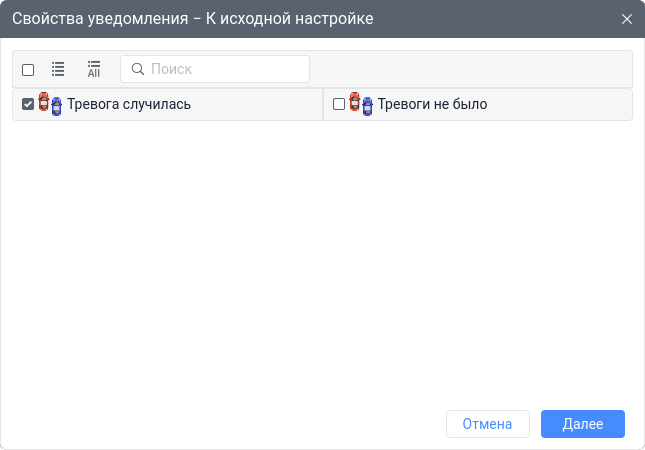The height and width of the screenshot is (450, 645).
Task: Click the list view icon in toolbar
Action: (x=58, y=69)
